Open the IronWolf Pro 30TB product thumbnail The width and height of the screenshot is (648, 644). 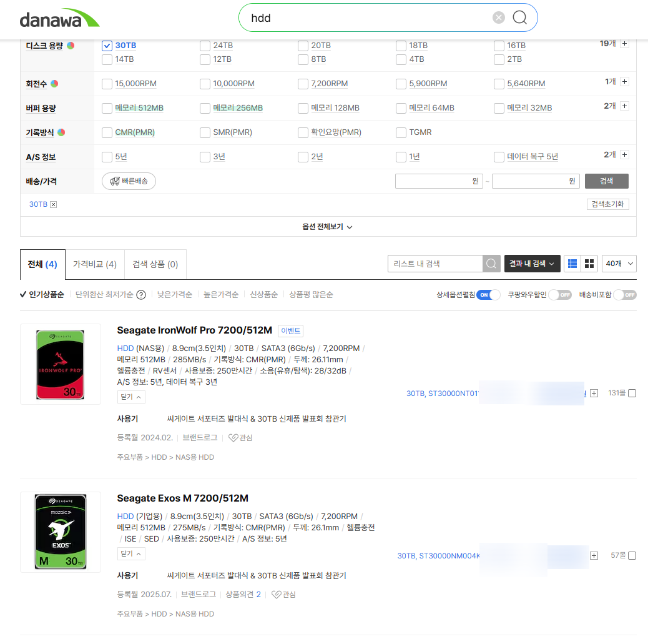coord(61,364)
